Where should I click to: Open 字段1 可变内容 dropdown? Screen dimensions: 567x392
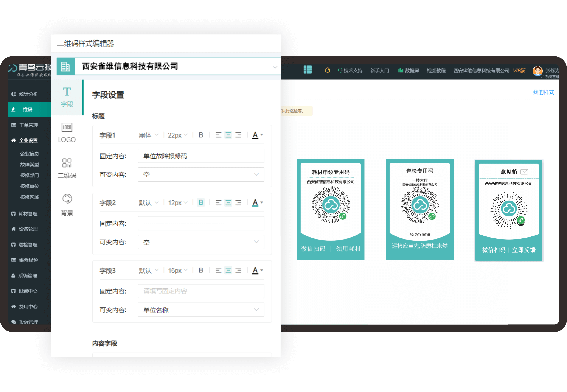tap(201, 174)
